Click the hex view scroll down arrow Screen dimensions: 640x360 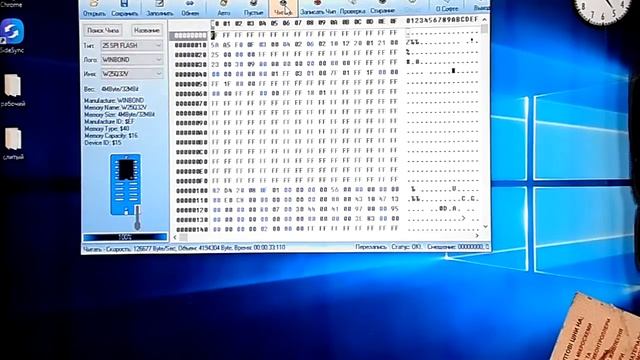click(x=485, y=227)
